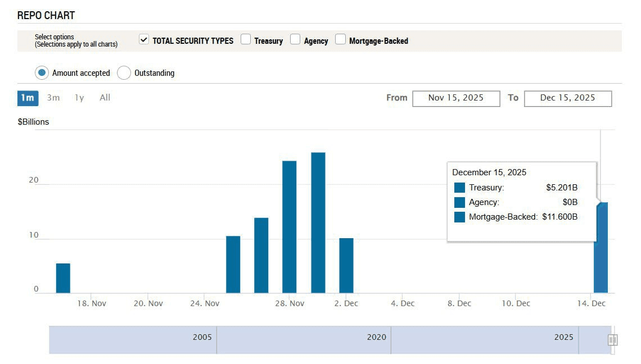
Task: Select the Outstanding radio button
Action: [x=124, y=73]
